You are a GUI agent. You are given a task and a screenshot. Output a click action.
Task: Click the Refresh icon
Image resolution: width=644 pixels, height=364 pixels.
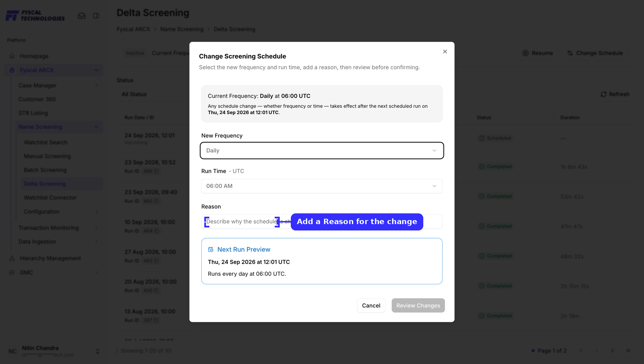(603, 94)
